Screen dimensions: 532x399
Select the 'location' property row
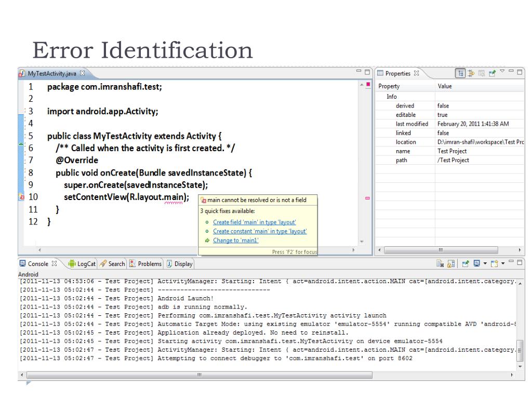(450, 142)
